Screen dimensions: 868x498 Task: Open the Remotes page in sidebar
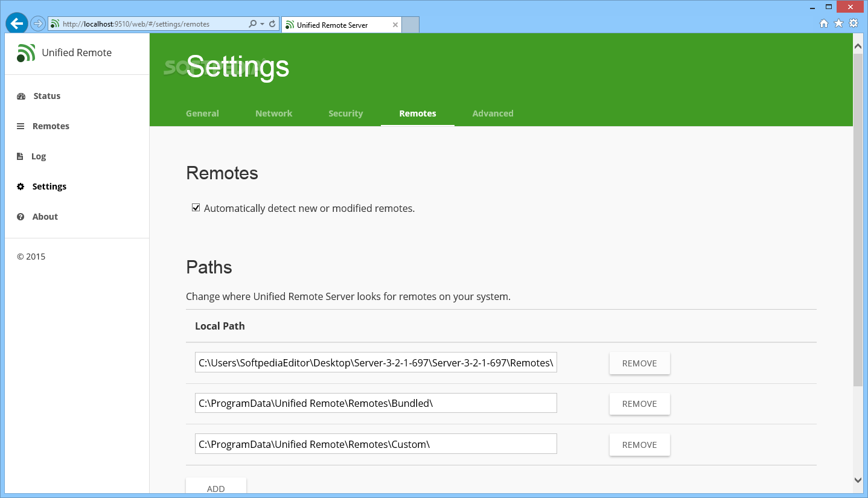point(51,126)
